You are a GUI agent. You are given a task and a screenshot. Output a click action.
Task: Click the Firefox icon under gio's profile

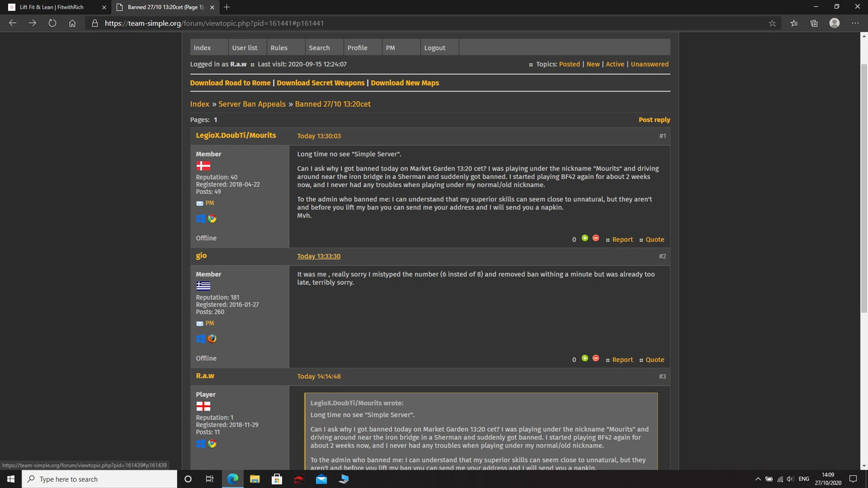[x=212, y=338]
